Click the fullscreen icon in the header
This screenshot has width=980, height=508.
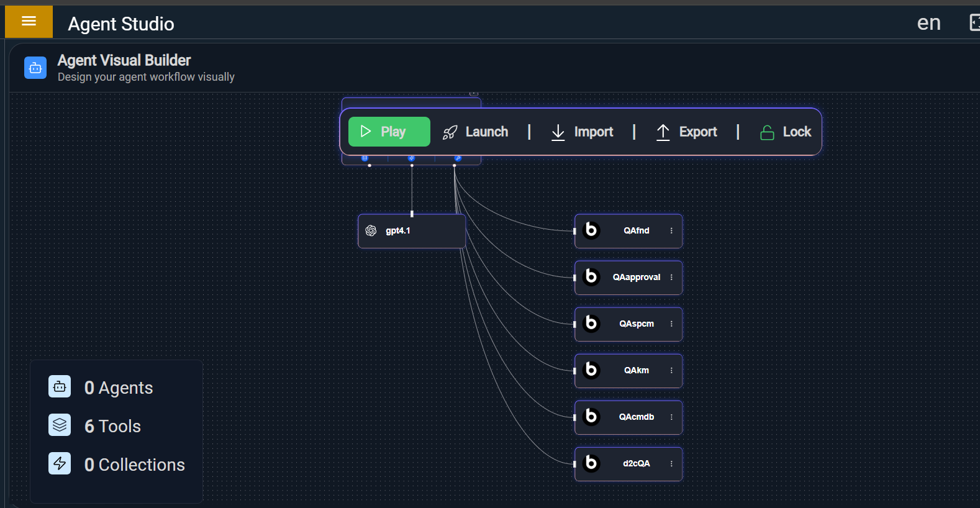click(974, 23)
